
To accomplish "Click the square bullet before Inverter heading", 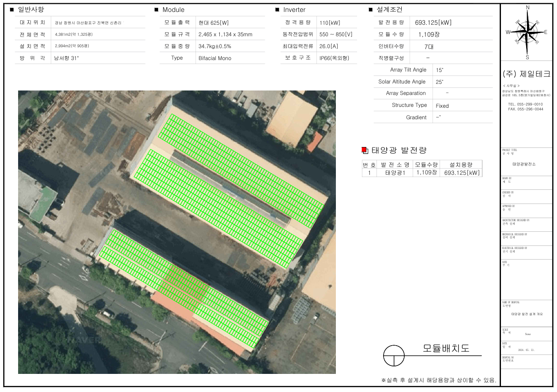I will pos(277,10).
